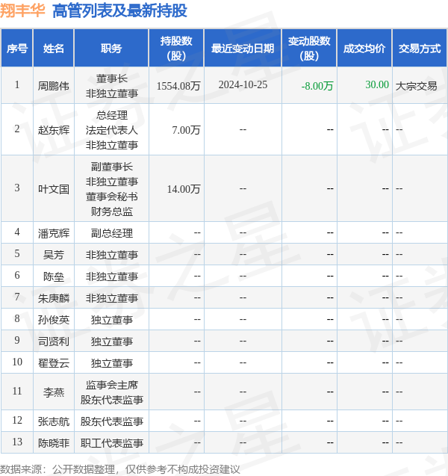This screenshot has height=476, width=448.
Task: Click 董事会秘书 in row 3 positions
Action: click(x=111, y=197)
